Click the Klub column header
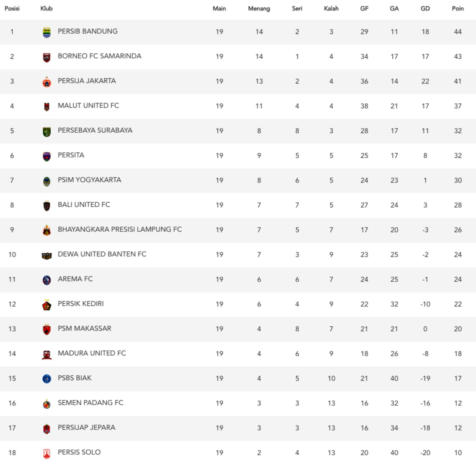476x465 pixels. pyautogui.click(x=46, y=9)
